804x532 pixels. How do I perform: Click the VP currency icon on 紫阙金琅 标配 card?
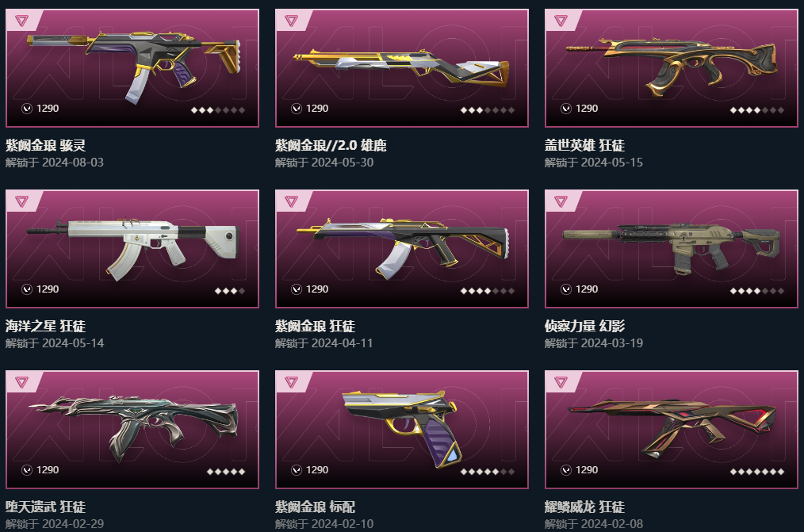click(297, 470)
